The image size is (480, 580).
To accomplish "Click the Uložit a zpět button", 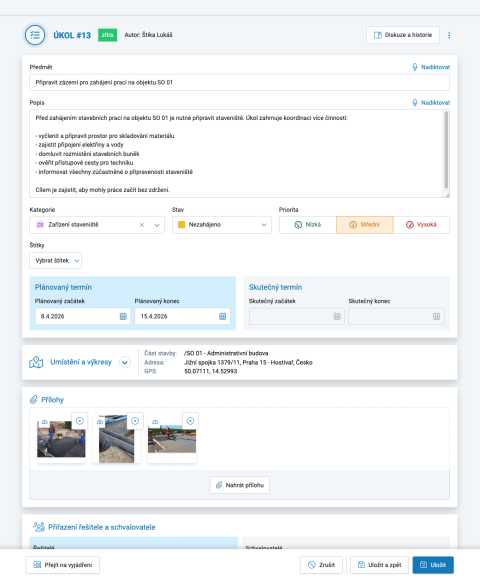I will click(x=379, y=565).
